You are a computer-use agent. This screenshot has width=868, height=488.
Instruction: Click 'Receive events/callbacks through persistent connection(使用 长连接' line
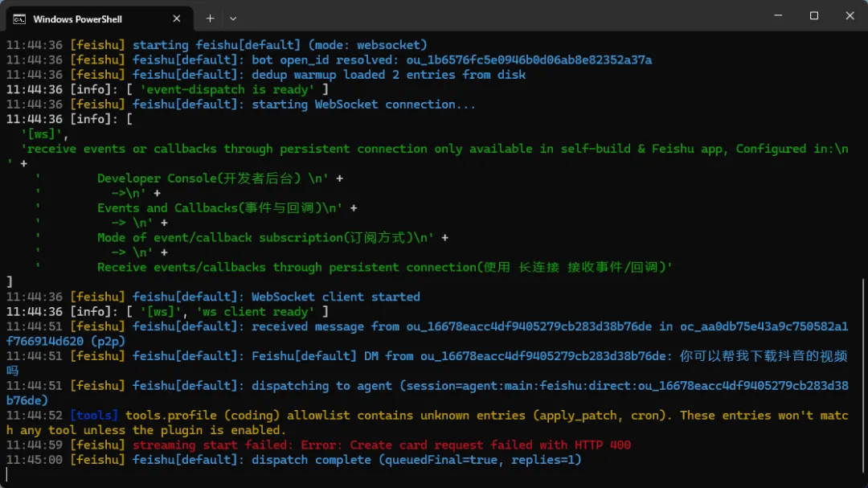click(385, 268)
